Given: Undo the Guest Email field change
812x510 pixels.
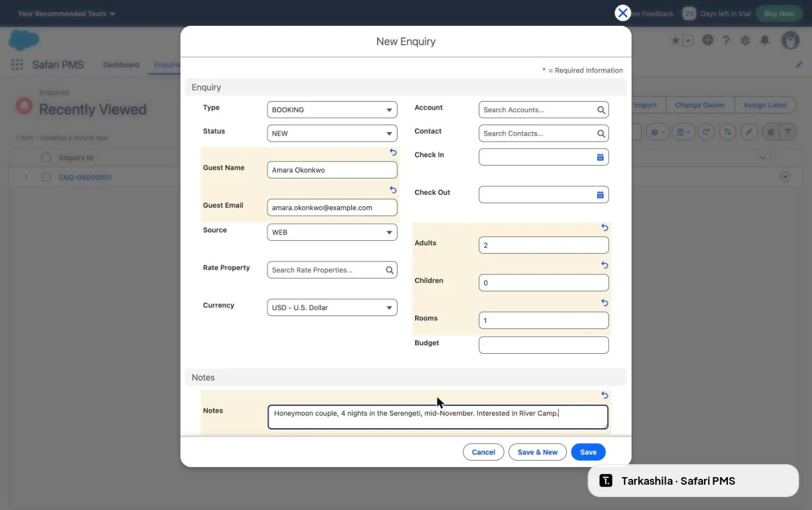Looking at the screenshot, I should (393, 190).
